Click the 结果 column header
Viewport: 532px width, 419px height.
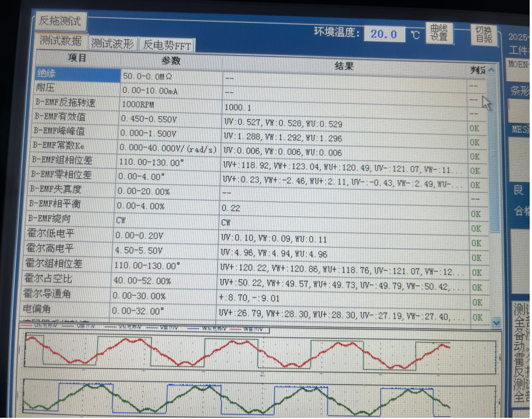click(x=344, y=65)
